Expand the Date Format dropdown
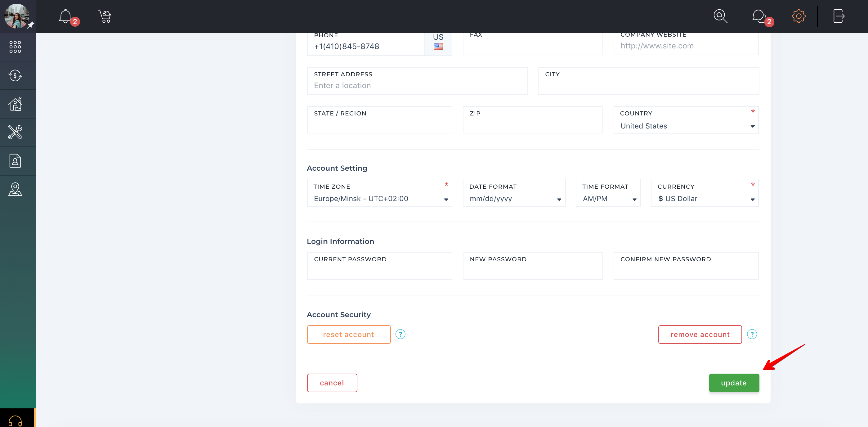This screenshot has height=427, width=868. tap(514, 193)
